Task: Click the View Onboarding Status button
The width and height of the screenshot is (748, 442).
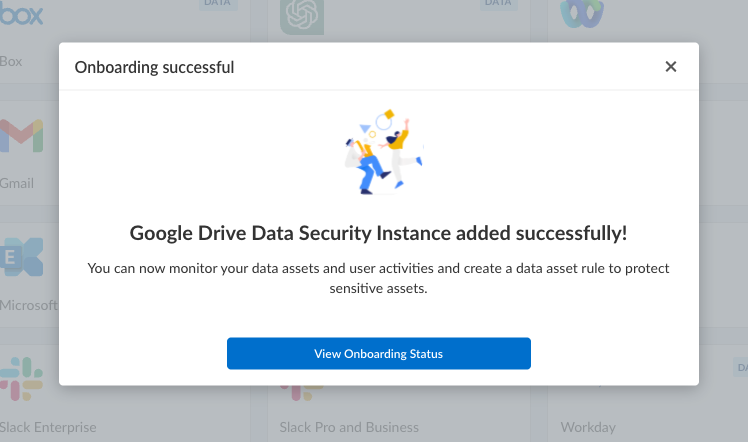Action: coord(378,353)
